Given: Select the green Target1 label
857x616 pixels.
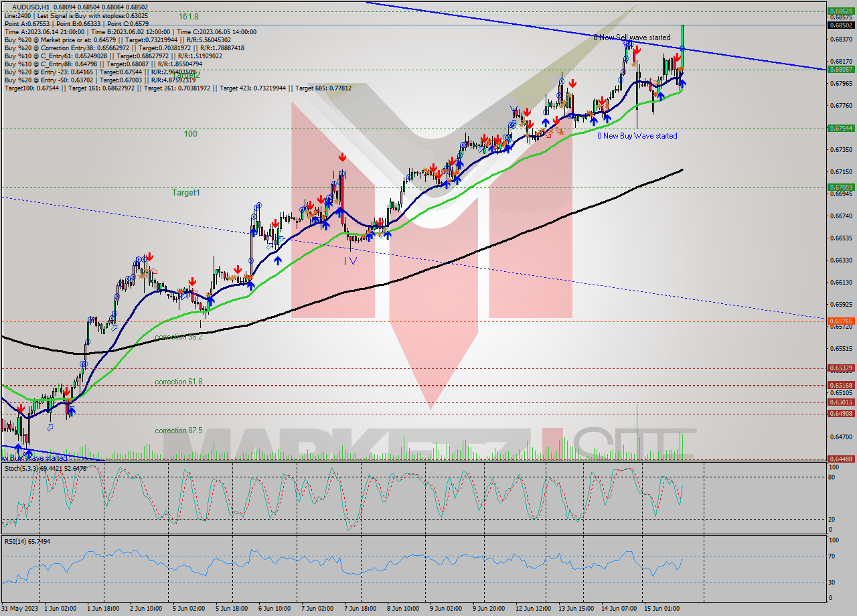Looking at the screenshot, I should coord(185,192).
